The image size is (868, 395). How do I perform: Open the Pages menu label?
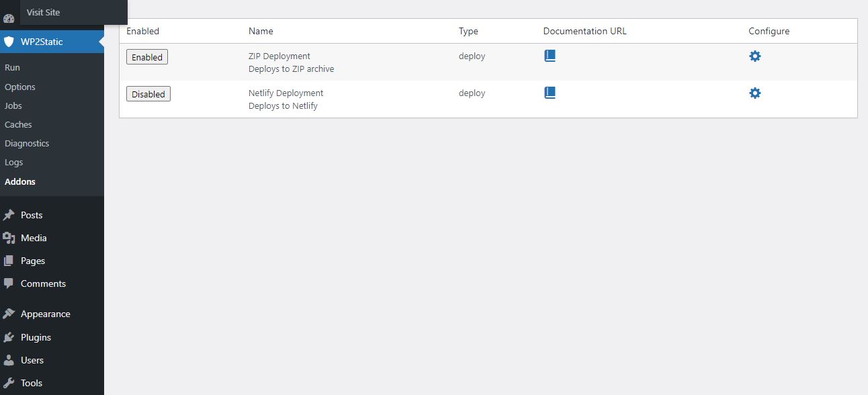coord(33,261)
